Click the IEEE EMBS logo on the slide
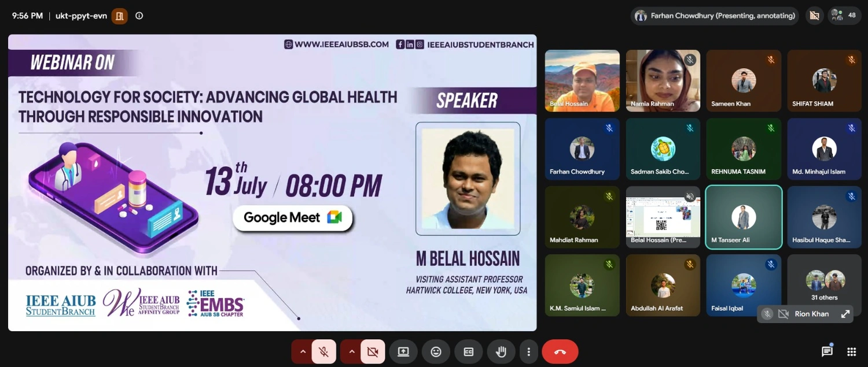The image size is (868, 367). 215,303
